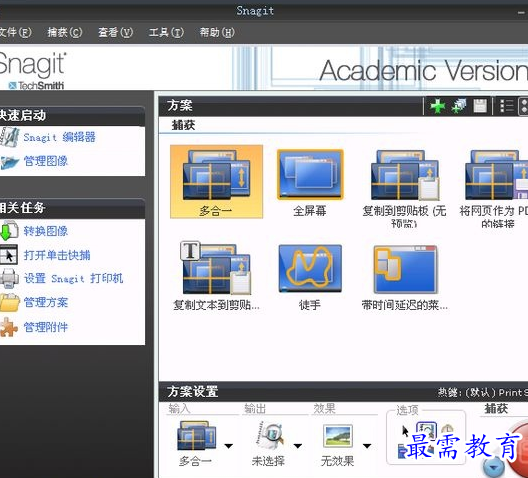528x478 pixels.
Task: Toggle the timer capture option in 选项
Action: click(x=448, y=429)
